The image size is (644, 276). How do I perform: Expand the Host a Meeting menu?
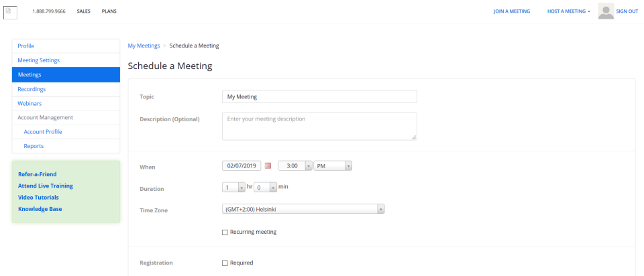[569, 11]
